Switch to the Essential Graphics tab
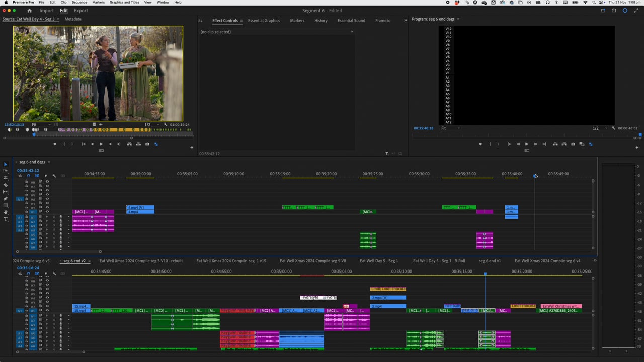Screen dimensions: 644x362 point(264,21)
